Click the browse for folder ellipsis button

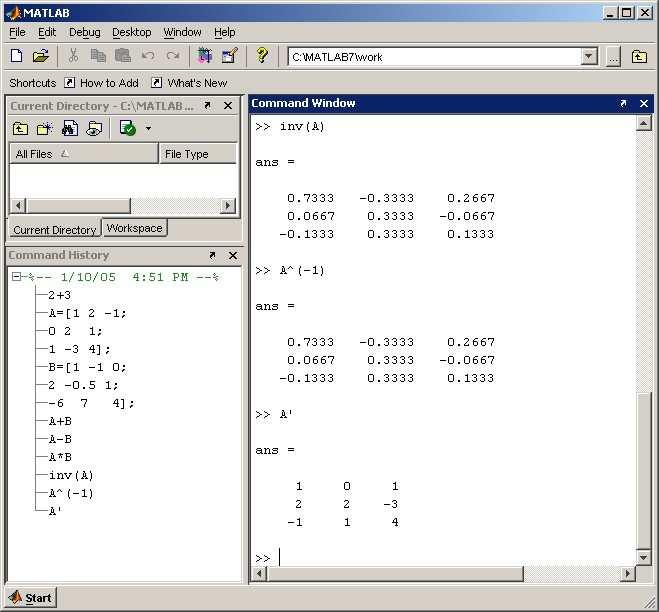pos(613,57)
